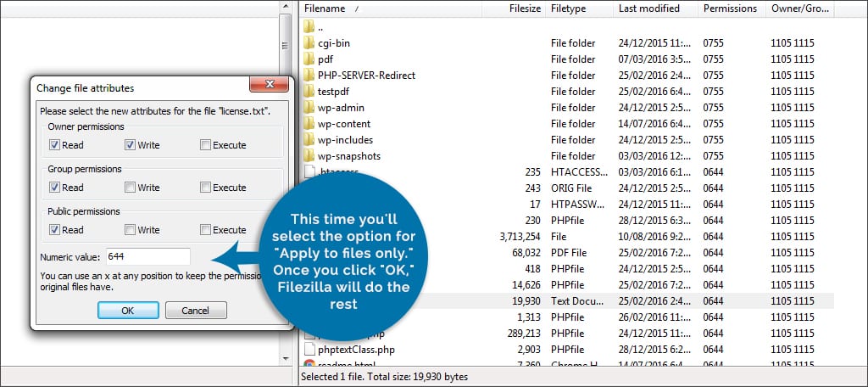Enable Owner permissions Execute checkbox
This screenshot has width=868, height=387.
(x=205, y=145)
